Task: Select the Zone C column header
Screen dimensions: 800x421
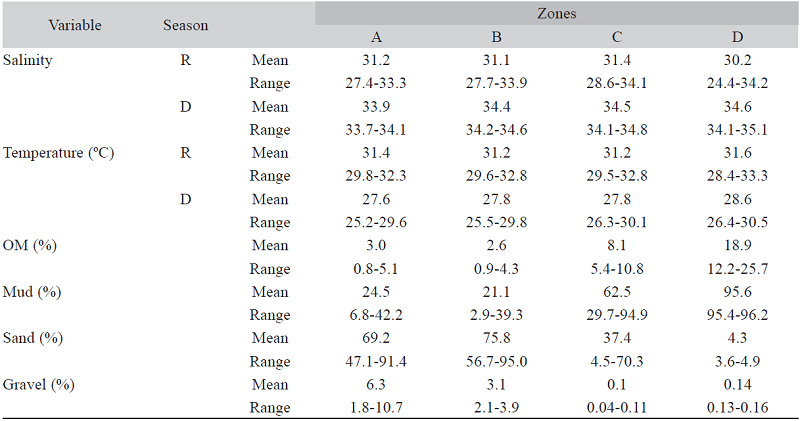Action: point(617,37)
